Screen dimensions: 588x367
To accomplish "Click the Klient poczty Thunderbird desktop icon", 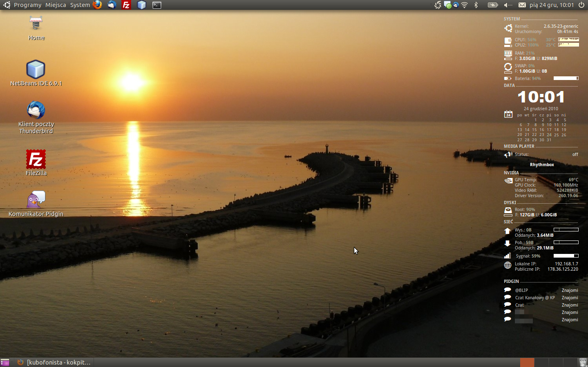I will pos(36,111).
